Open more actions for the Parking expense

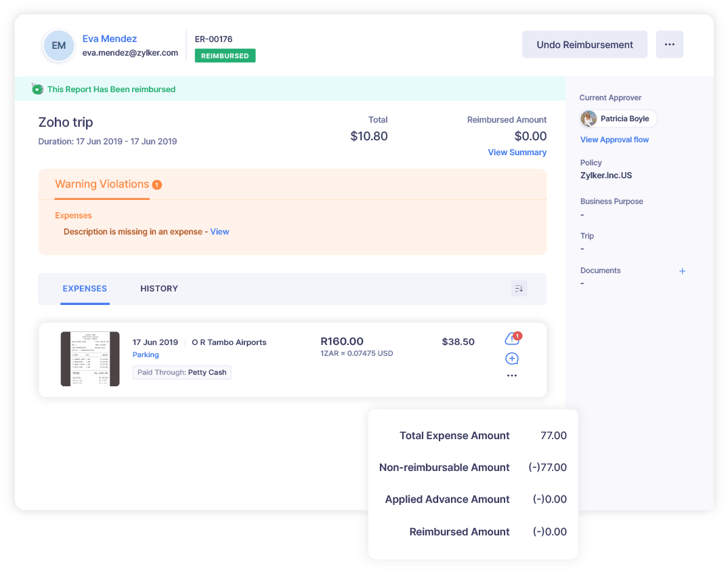tap(511, 375)
